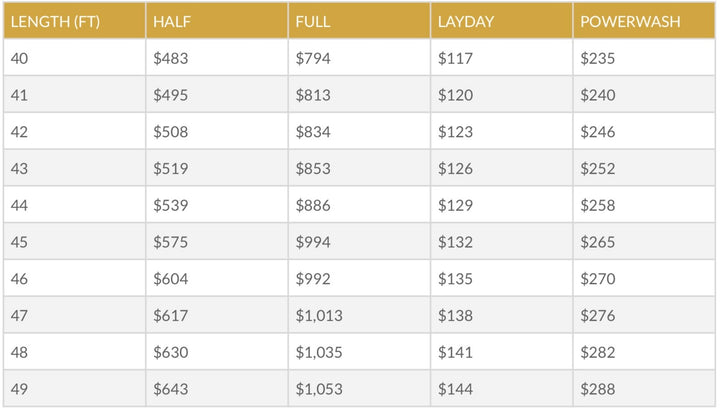720x415 pixels.
Task: Click the $1,053 full price cell
Action: pos(319,389)
